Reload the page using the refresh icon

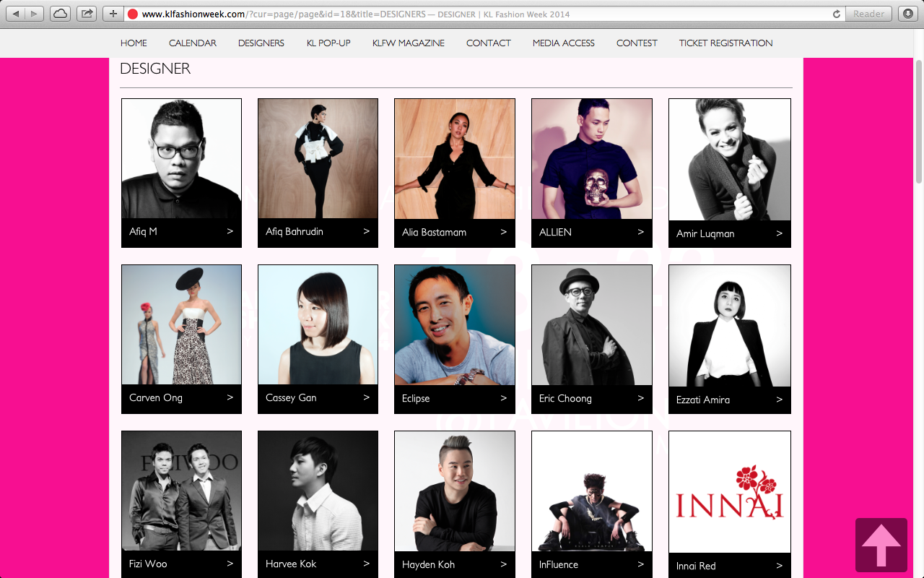tap(837, 14)
